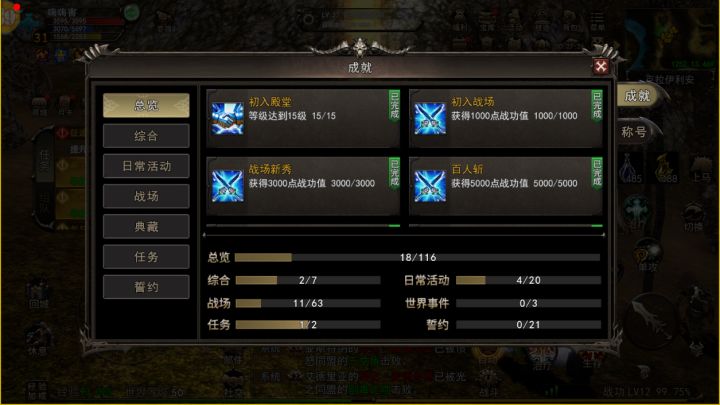Click the 战场新秀 achievement card
The height and width of the screenshot is (405, 720).
point(303,186)
